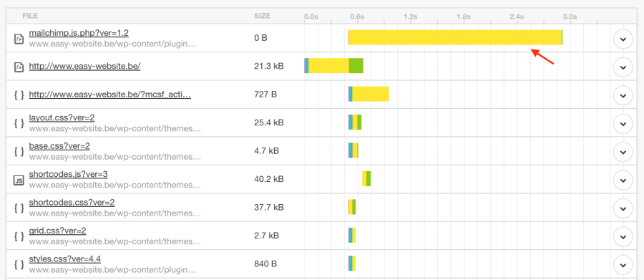This screenshot has height=280, width=644.
Task: Click the green receive segment of homepage bar
Action: point(356,66)
